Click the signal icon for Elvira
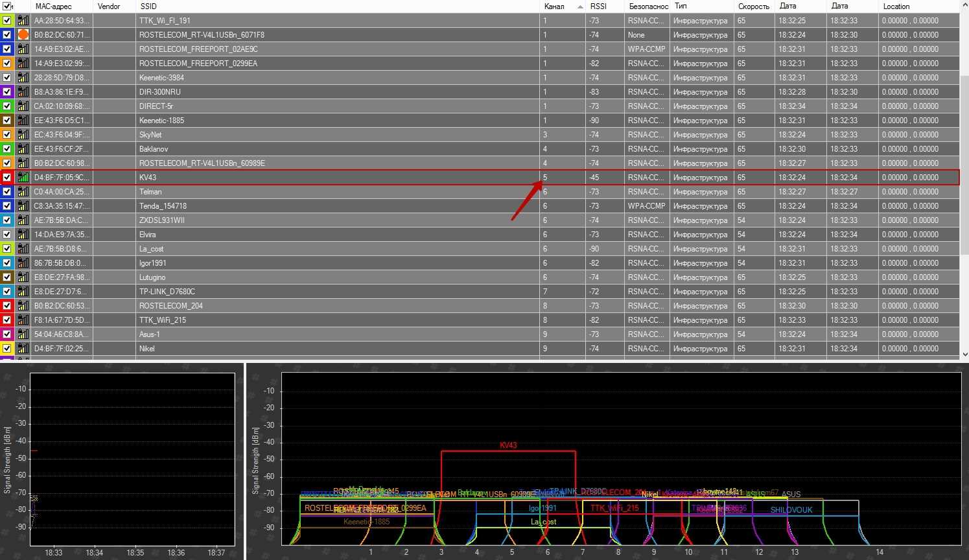 click(x=23, y=235)
